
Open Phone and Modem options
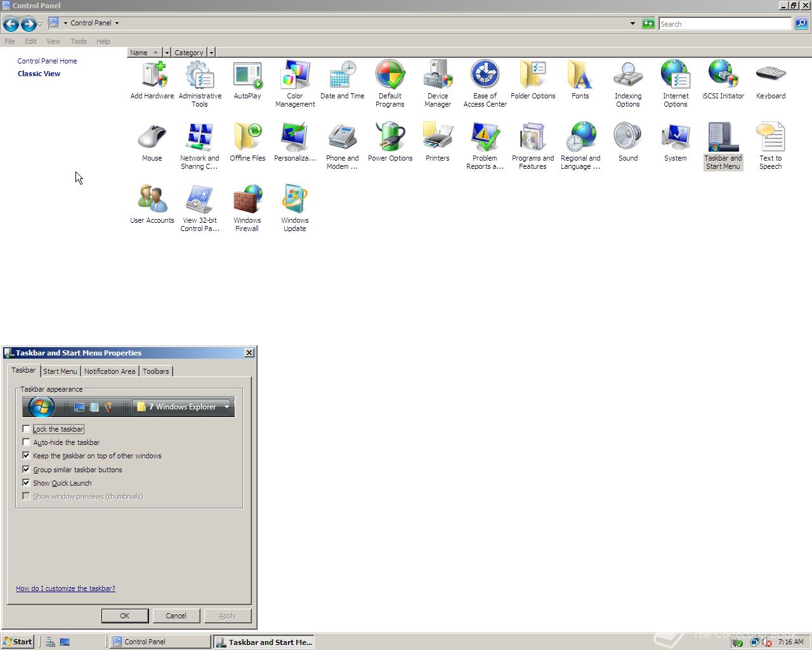tap(343, 146)
